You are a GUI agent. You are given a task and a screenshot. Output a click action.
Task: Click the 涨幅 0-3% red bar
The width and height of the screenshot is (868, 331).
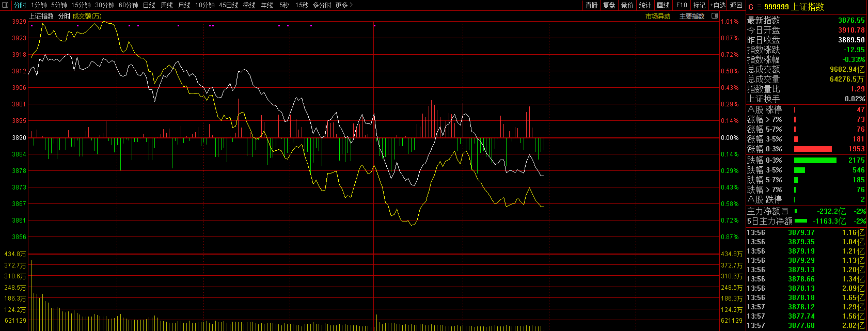point(813,149)
